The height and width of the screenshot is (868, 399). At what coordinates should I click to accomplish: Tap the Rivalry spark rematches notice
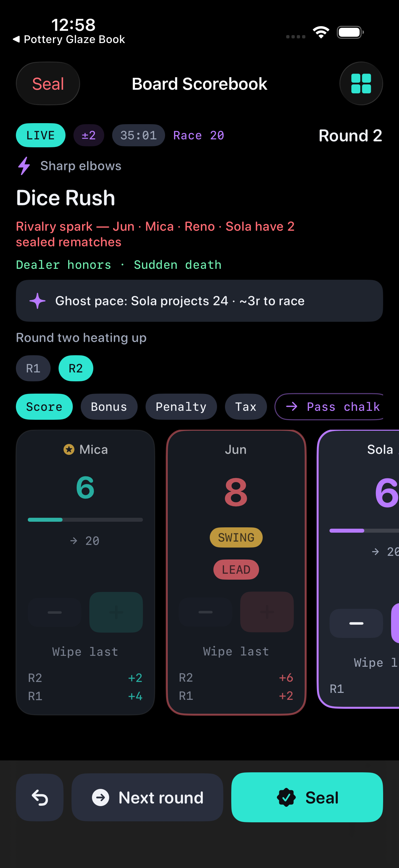tap(155, 234)
